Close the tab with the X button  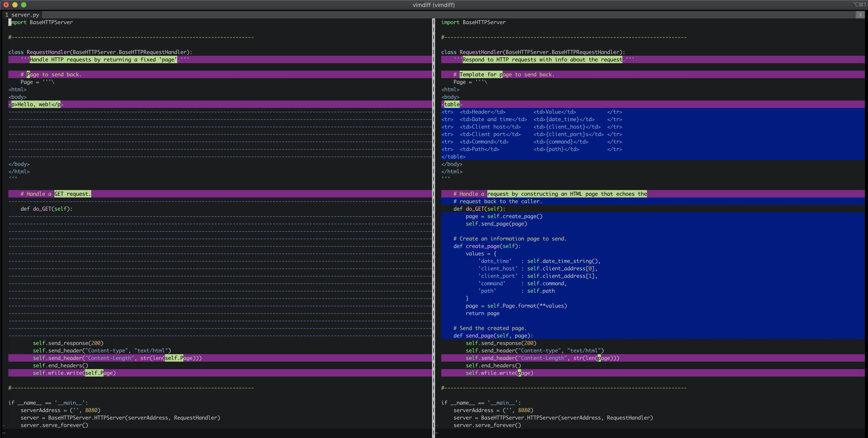coord(860,15)
